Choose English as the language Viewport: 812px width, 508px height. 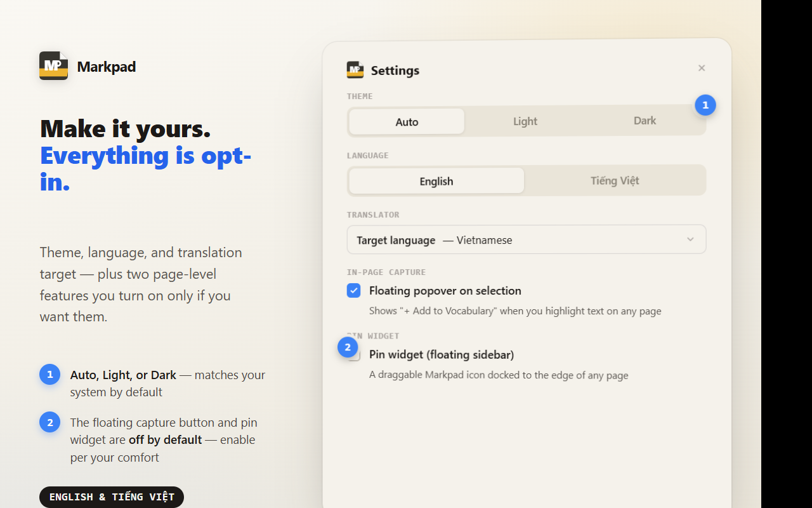pos(436,181)
